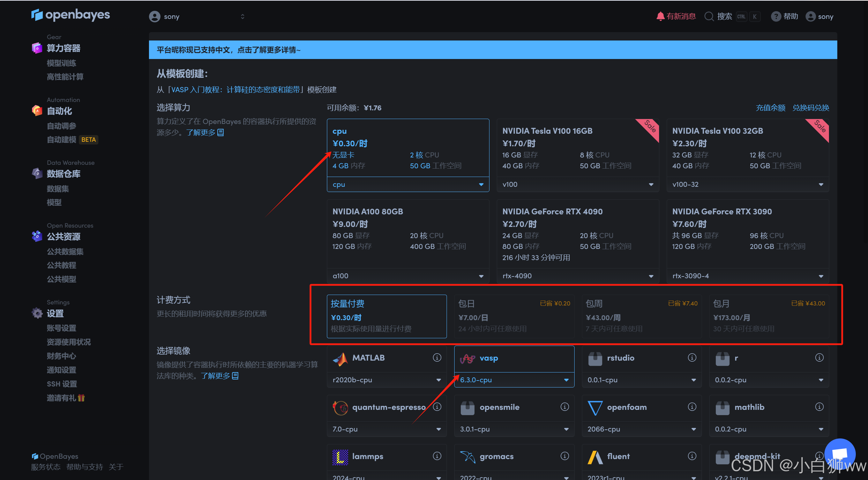Open the chat support bubble icon
Screen dimensions: 868x480
(x=840, y=454)
